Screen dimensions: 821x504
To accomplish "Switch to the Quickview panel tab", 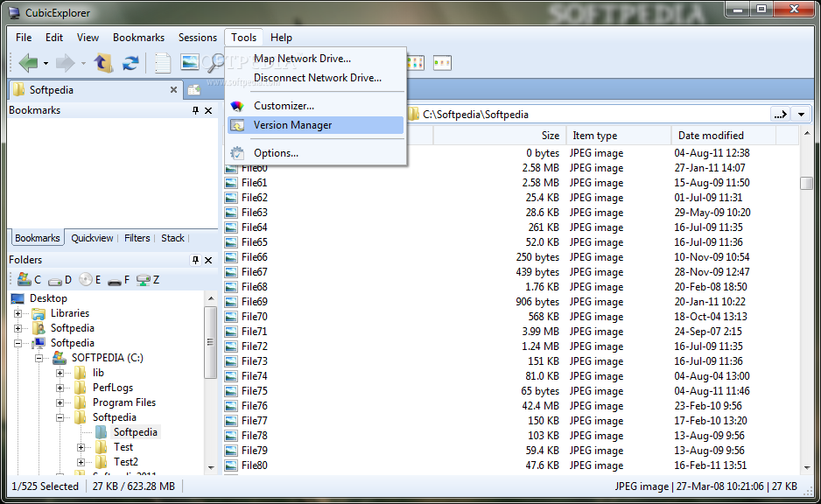I will point(92,238).
